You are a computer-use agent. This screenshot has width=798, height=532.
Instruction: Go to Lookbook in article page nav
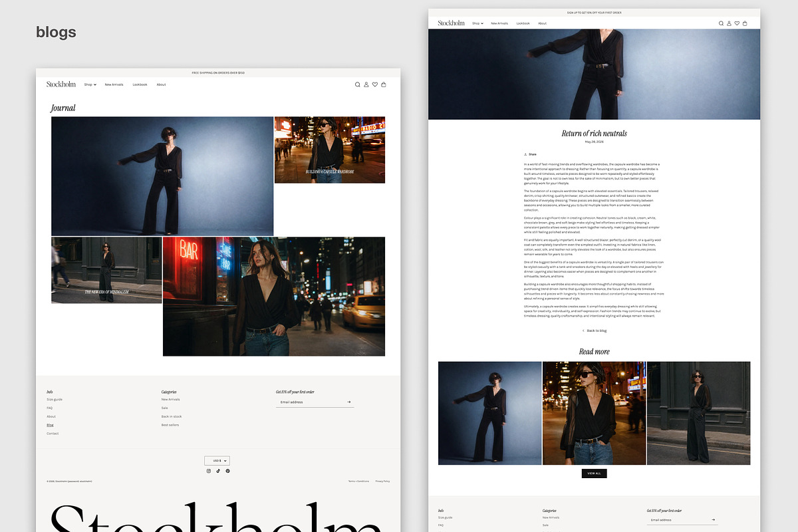523,23
